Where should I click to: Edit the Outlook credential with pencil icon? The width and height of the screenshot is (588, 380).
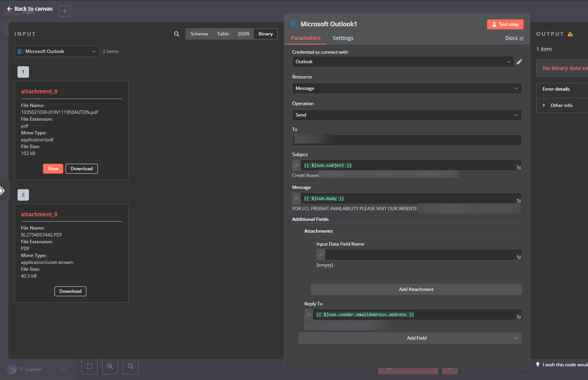click(x=519, y=62)
